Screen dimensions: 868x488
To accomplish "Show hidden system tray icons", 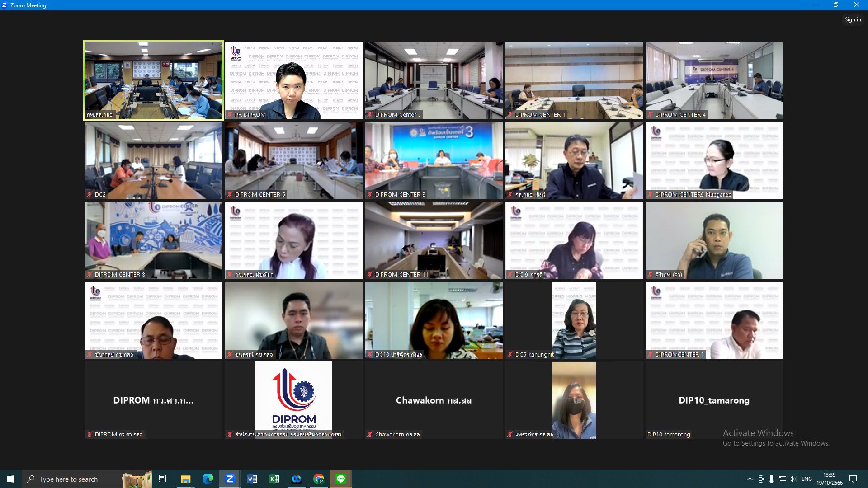I will point(750,479).
